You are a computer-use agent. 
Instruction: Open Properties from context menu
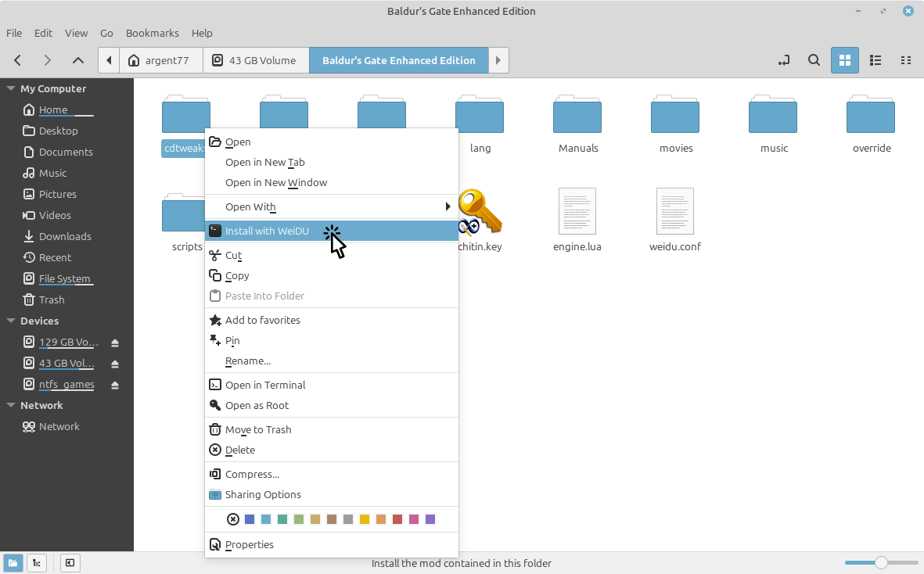tap(332, 544)
